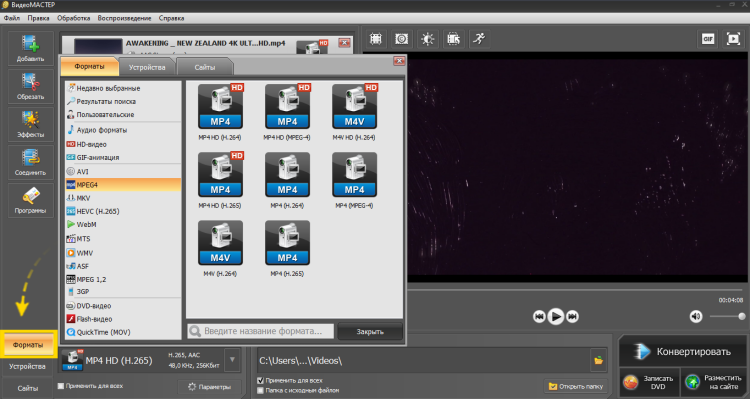Check Папка с исходным файлом option
The width and height of the screenshot is (750, 399).
[x=260, y=390]
